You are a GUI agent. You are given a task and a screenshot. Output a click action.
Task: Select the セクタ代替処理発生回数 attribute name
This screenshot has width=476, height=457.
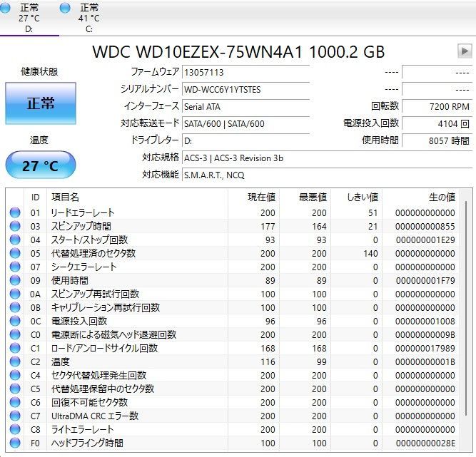pos(98,375)
